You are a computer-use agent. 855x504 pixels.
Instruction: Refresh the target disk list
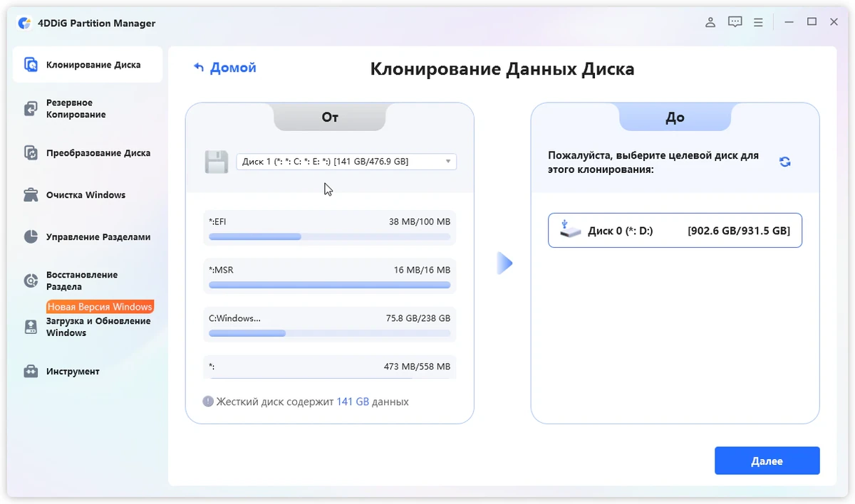(x=784, y=162)
